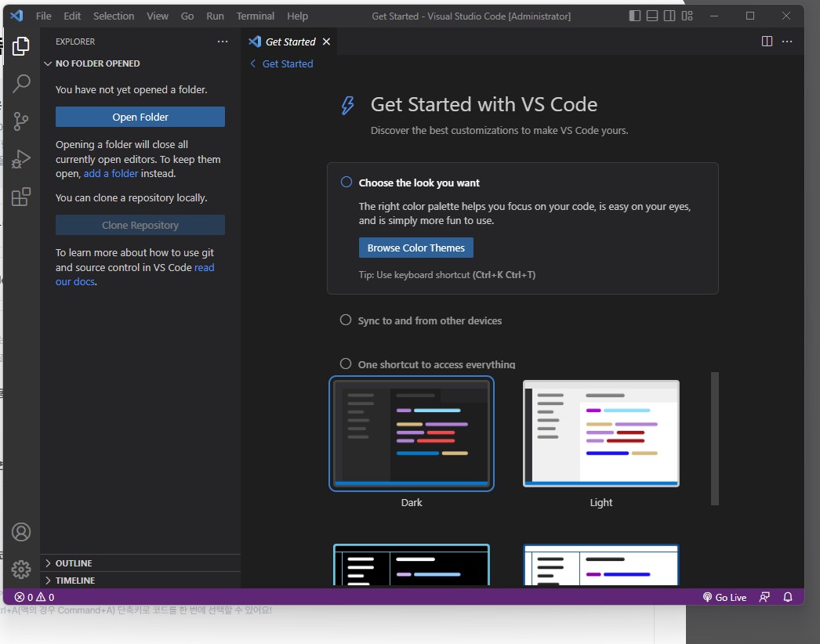Open the Run menu
The image size is (820, 644).
(x=215, y=16)
